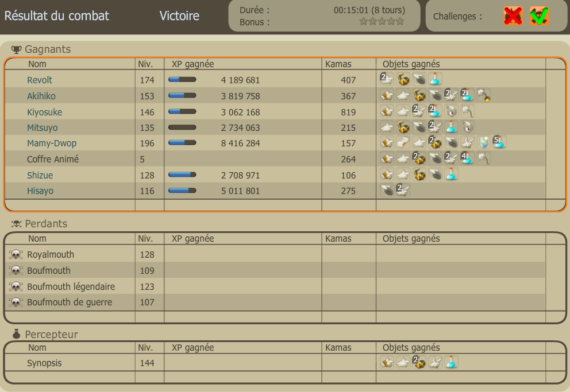Click the Boufmouth de guerre name
This screenshot has width=570, height=392.
point(70,302)
